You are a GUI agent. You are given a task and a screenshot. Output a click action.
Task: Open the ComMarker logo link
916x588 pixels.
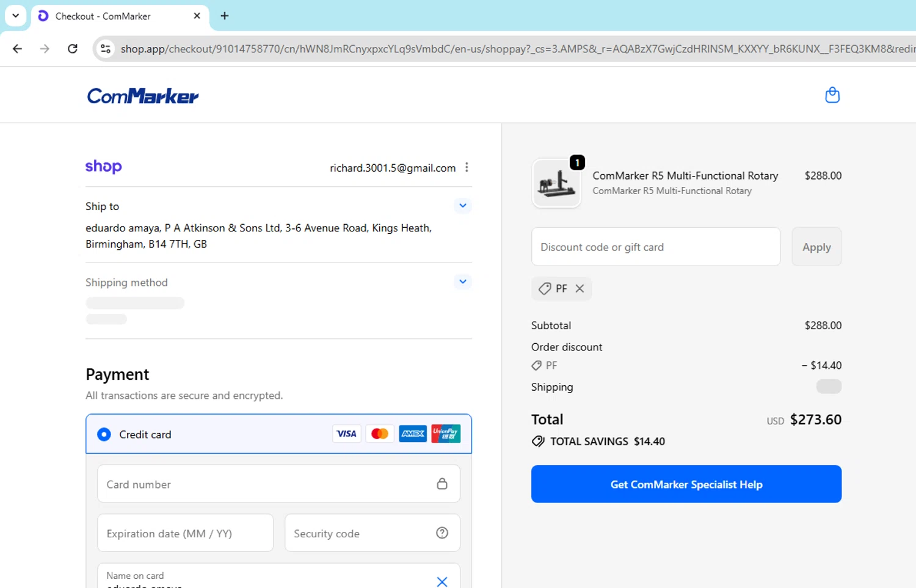[143, 96]
